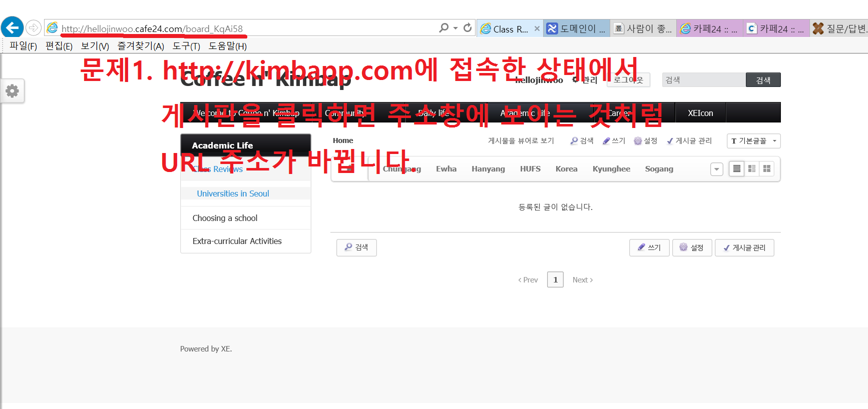Click the bottom 게시글 관리 button

point(744,247)
